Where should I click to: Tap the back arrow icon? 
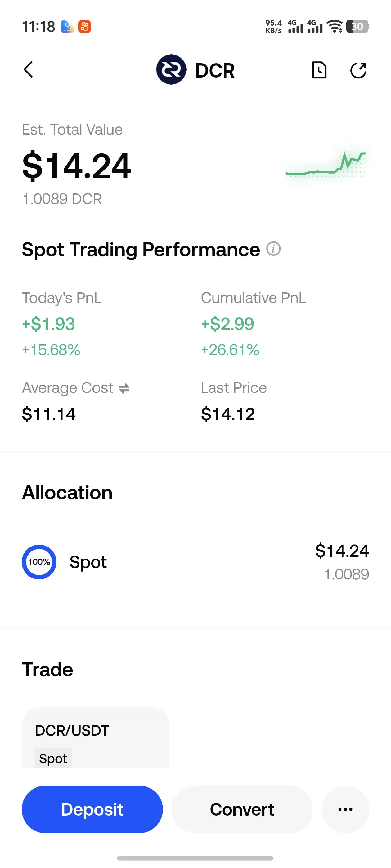click(28, 69)
